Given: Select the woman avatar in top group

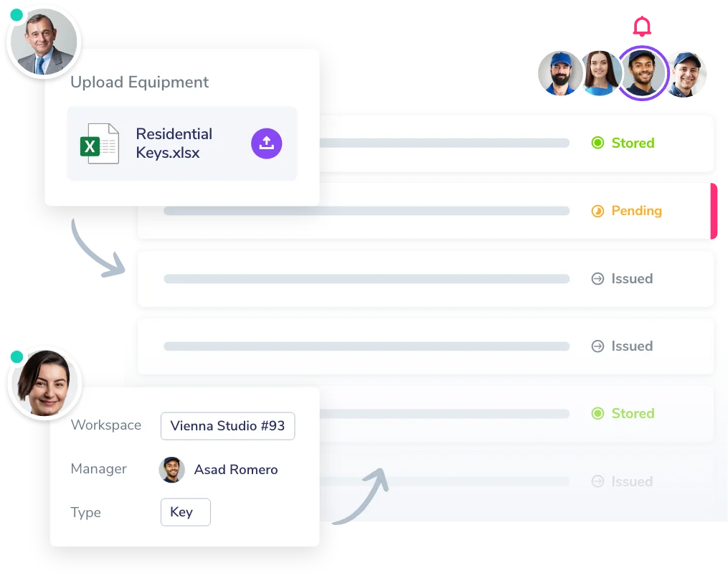Looking at the screenshot, I should coord(600,73).
